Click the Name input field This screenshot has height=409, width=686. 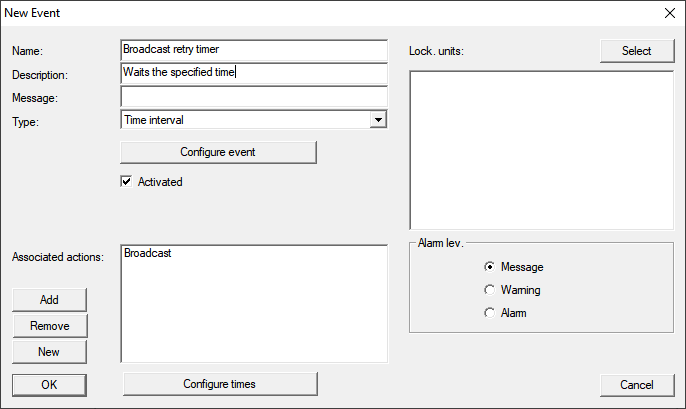(x=252, y=49)
